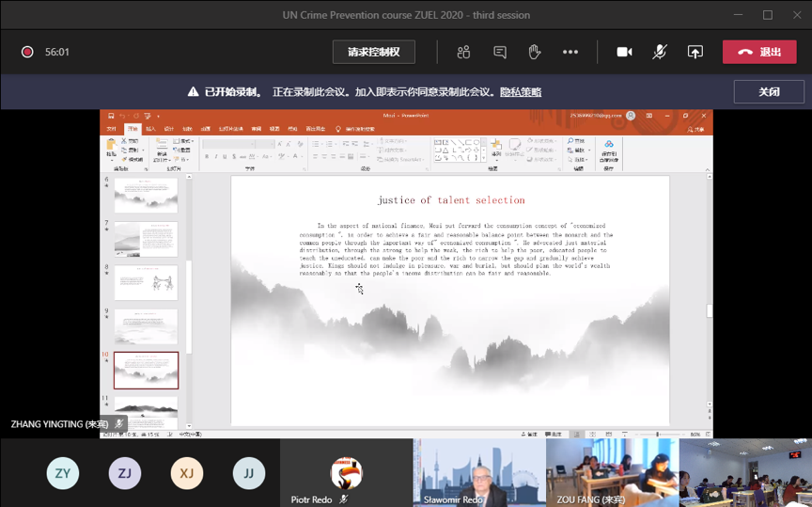812x507 pixels.
Task: Select ZOU FANG's classroom video tile
Action: [612, 472]
